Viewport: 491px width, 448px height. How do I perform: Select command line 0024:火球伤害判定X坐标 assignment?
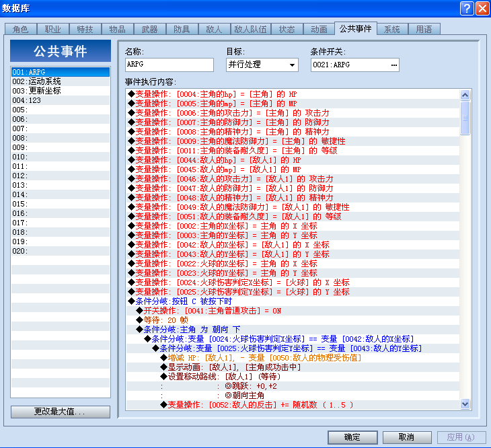pyautogui.click(x=293, y=283)
